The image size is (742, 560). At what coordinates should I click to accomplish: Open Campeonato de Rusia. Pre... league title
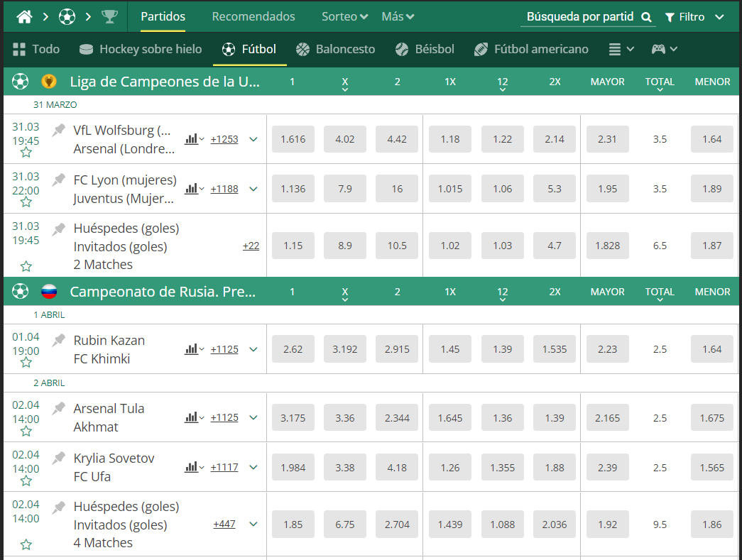pos(163,292)
